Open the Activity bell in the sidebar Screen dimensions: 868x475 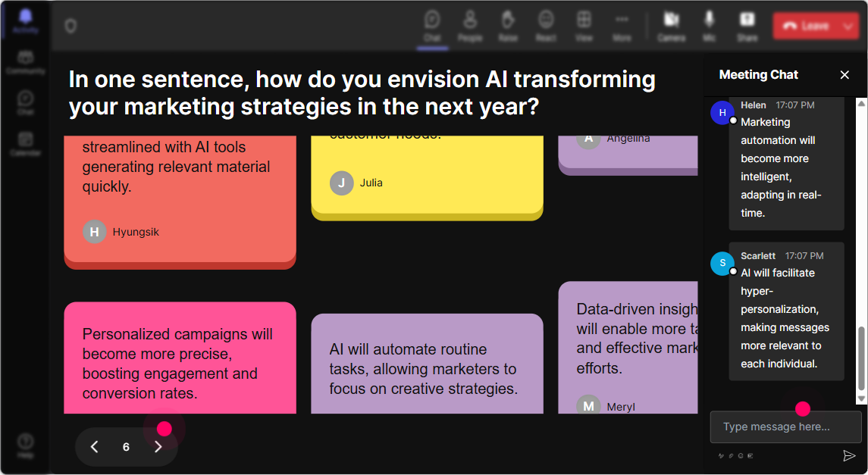pos(26,22)
